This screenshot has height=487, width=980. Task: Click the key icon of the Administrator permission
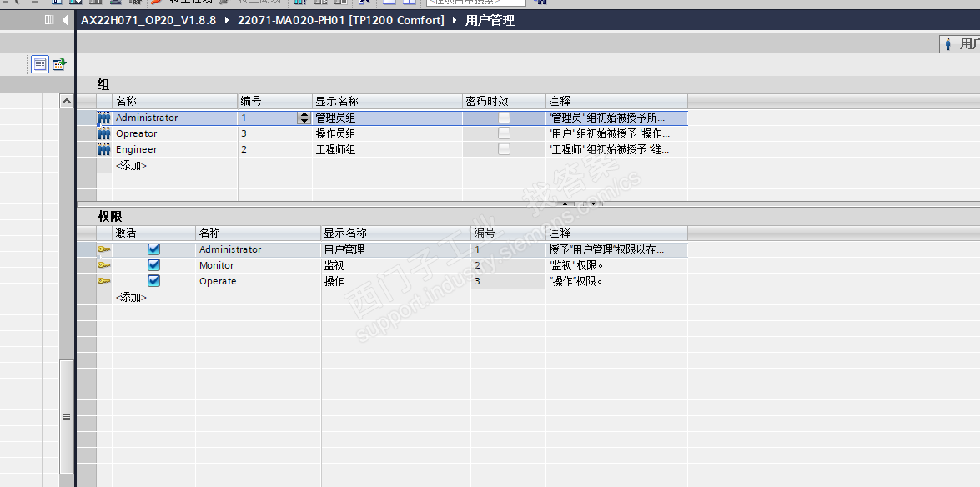pyautogui.click(x=103, y=249)
